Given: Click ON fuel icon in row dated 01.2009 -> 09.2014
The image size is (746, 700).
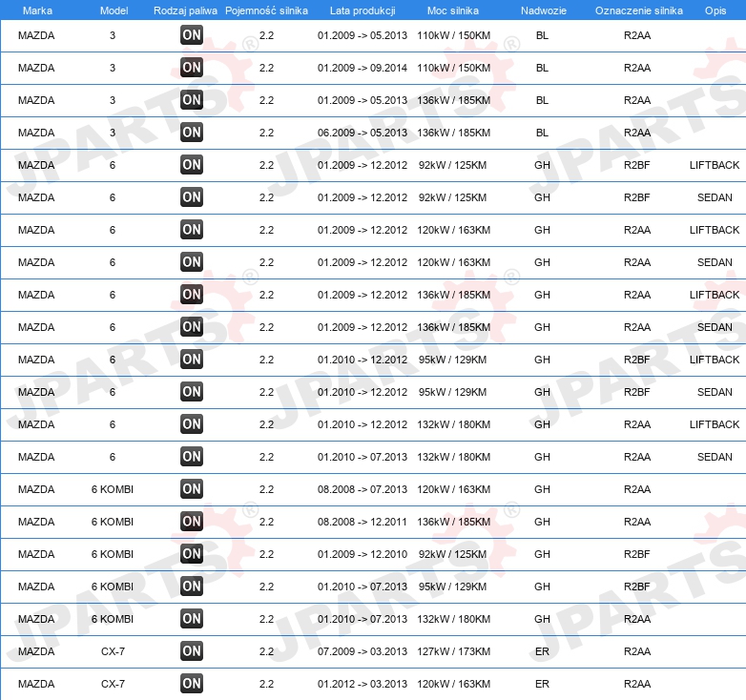Looking at the screenshot, I should coord(192,68).
